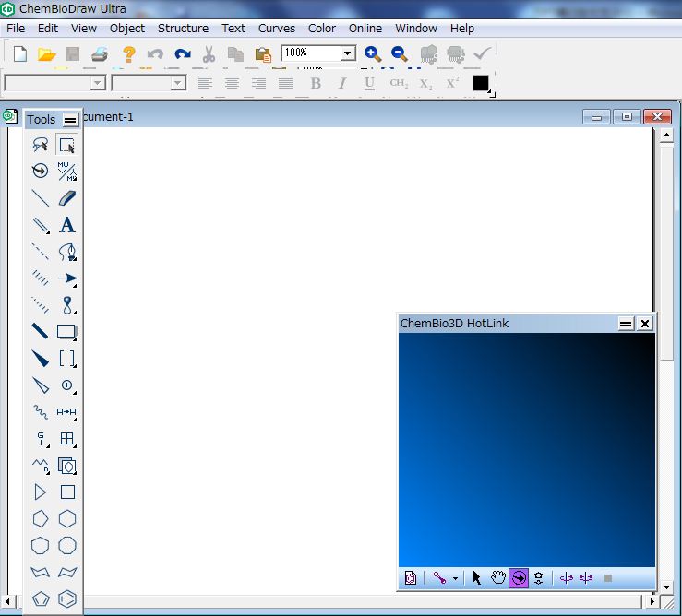Select the Hashed Bond tool
Viewport: 682px width, 616px height.
[x=41, y=278]
